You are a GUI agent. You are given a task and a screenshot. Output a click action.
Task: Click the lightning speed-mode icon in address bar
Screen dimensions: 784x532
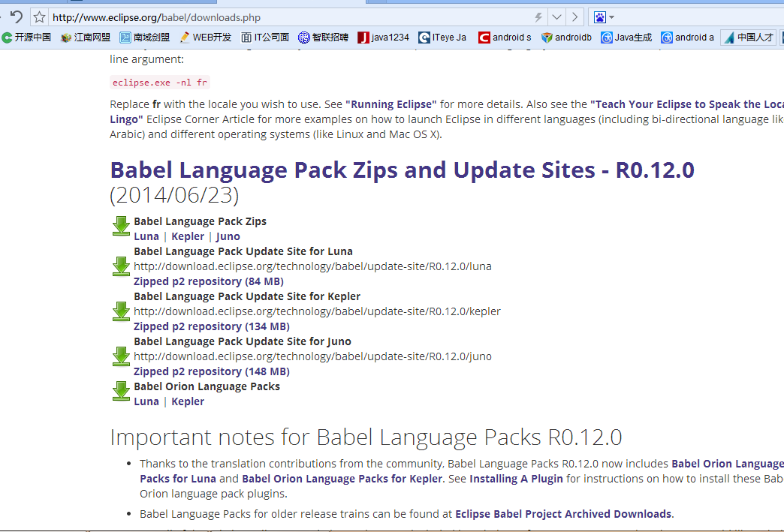click(x=538, y=17)
